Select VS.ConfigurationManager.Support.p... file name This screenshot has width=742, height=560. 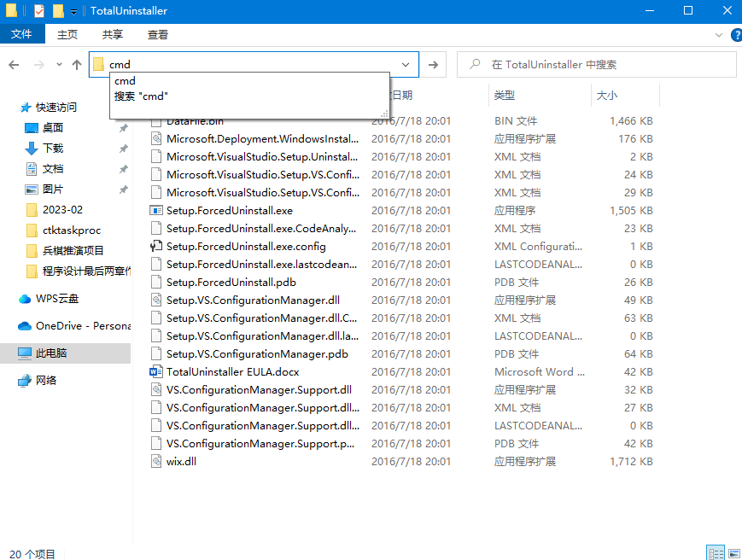coord(260,444)
